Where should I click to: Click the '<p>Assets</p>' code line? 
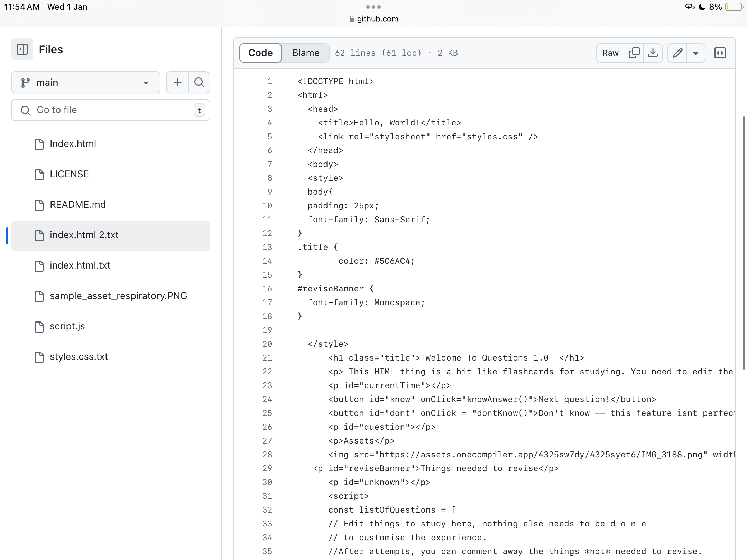pos(361,441)
